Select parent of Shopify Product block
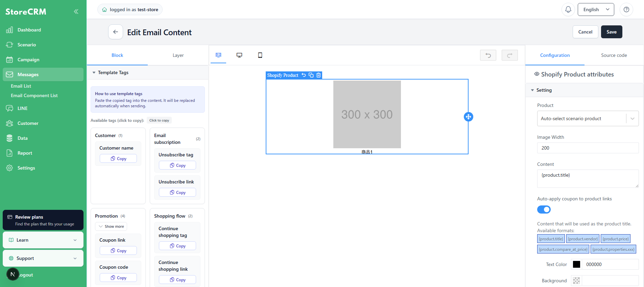The width and height of the screenshot is (644, 287). [304, 75]
